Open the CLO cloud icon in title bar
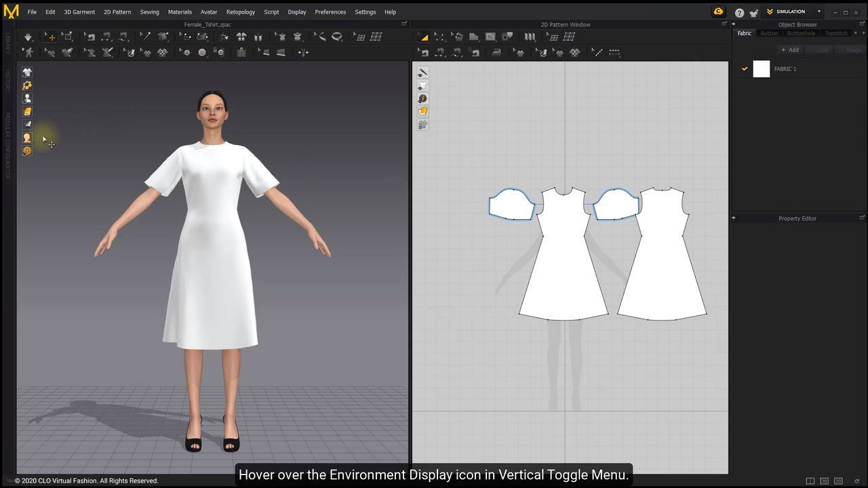The height and width of the screenshot is (488, 868). pyautogui.click(x=718, y=12)
